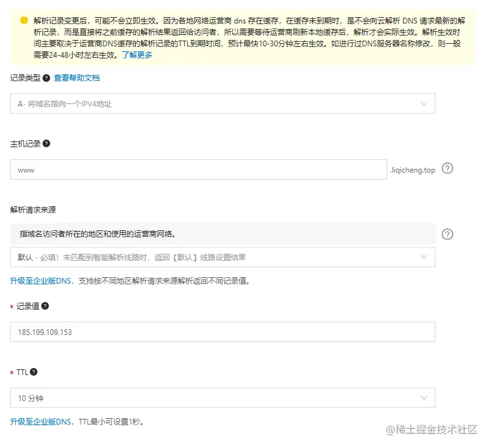Click the 记录值 label text
The width and height of the screenshot is (490, 448).
click(x=28, y=306)
